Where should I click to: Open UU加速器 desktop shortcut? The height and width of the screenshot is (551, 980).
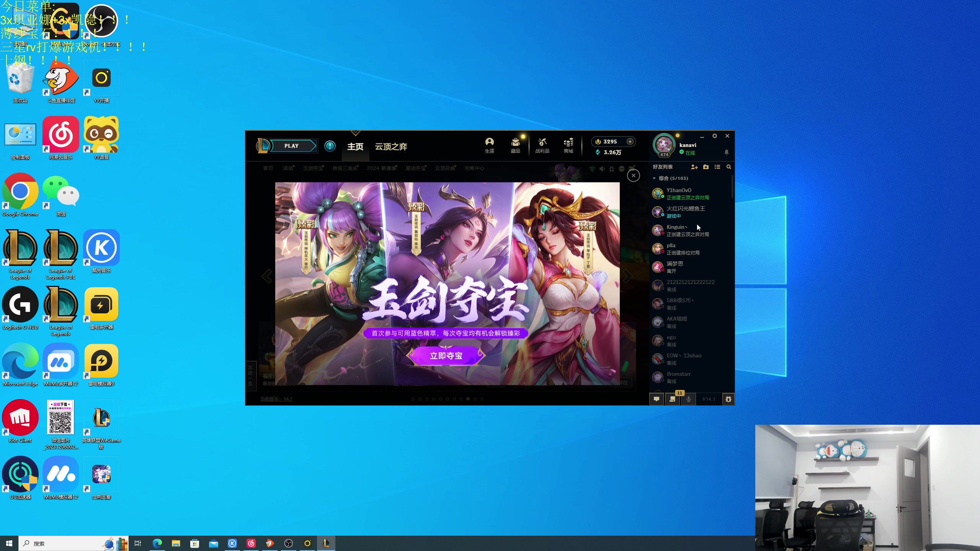click(20, 478)
